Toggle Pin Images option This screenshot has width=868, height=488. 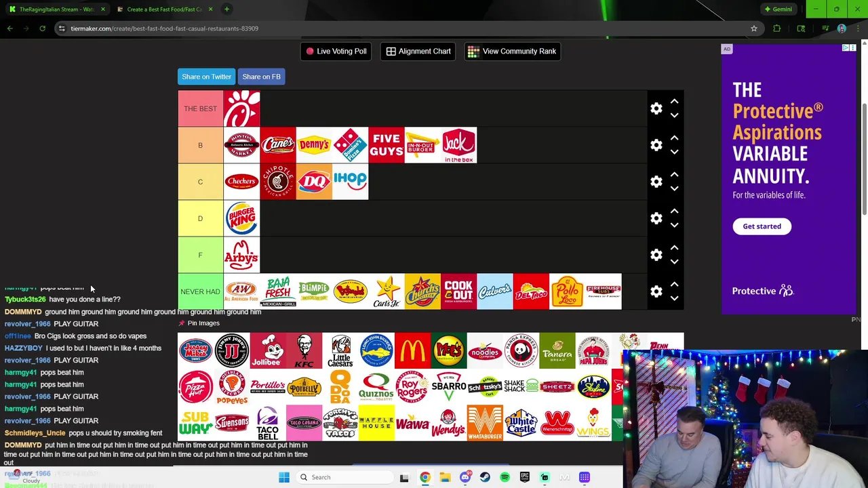199,323
